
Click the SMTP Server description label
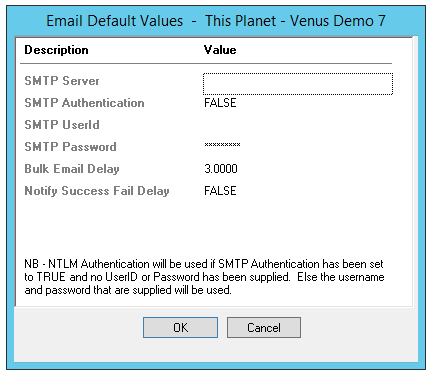tap(62, 81)
